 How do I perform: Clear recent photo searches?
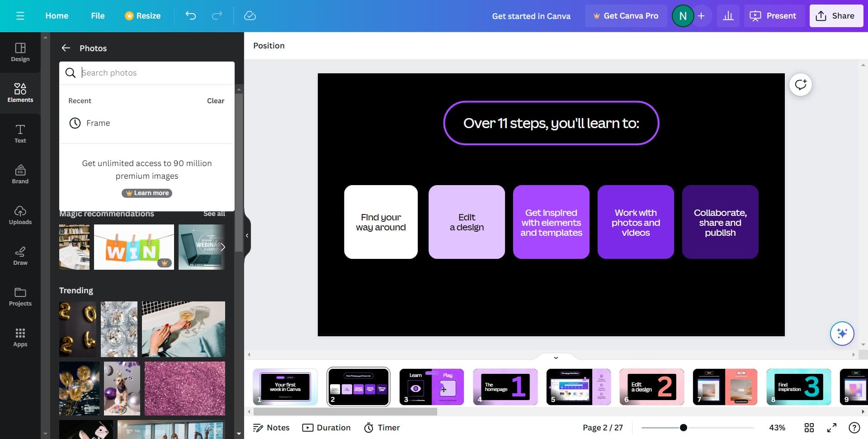coord(215,101)
